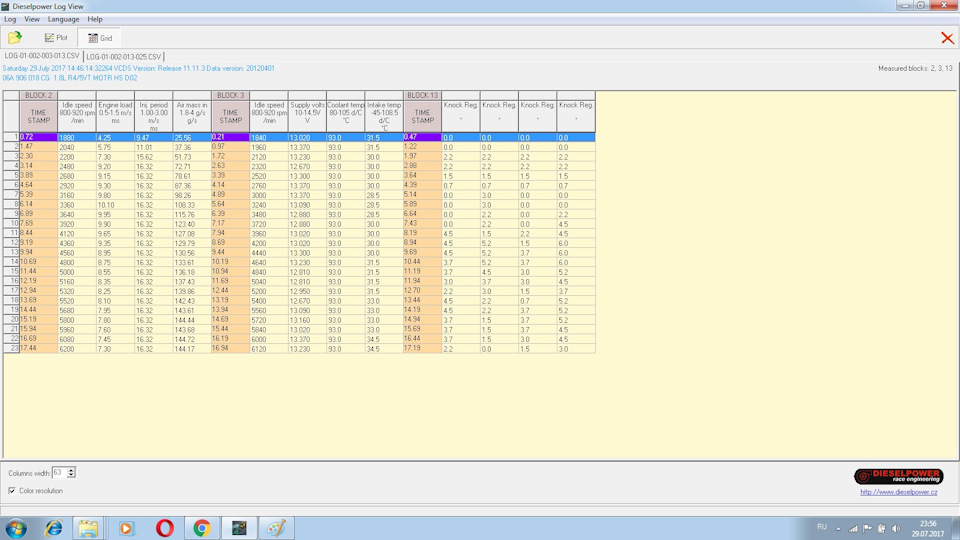Screen dimensions: 960x540
Task: Select the timestamp cell 0.72
Action: pos(39,137)
